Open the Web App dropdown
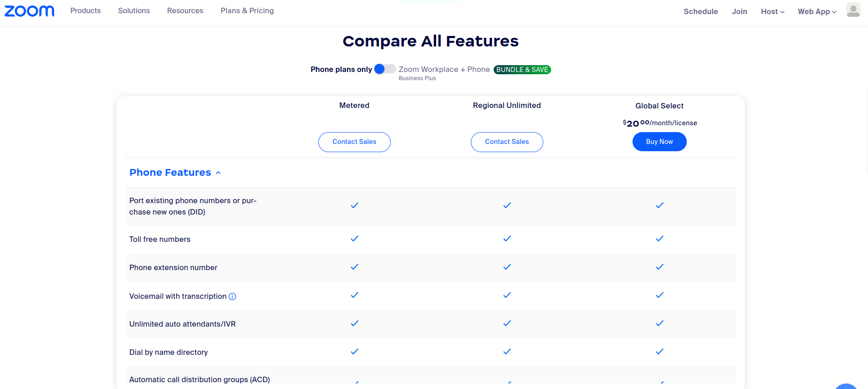 pos(817,11)
